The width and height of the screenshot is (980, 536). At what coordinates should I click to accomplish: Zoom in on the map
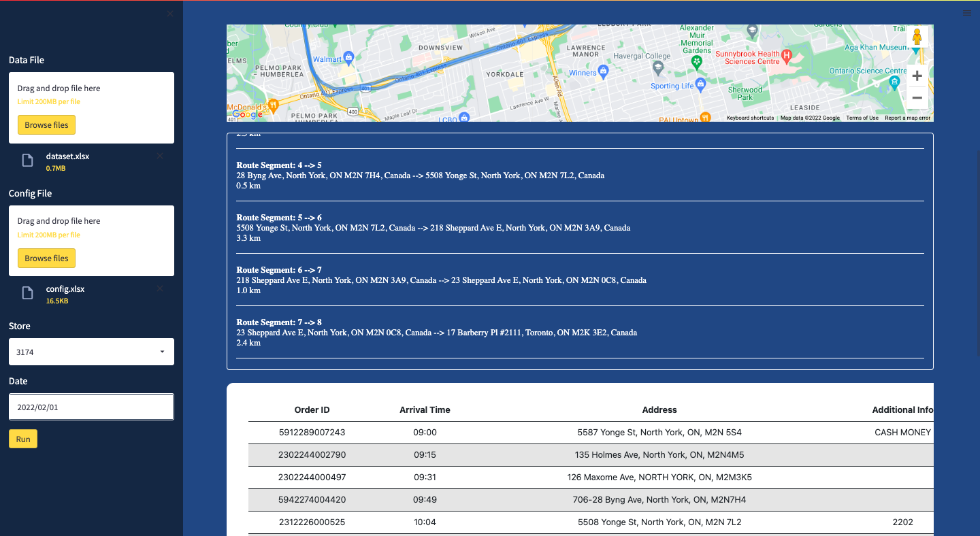[x=917, y=76]
